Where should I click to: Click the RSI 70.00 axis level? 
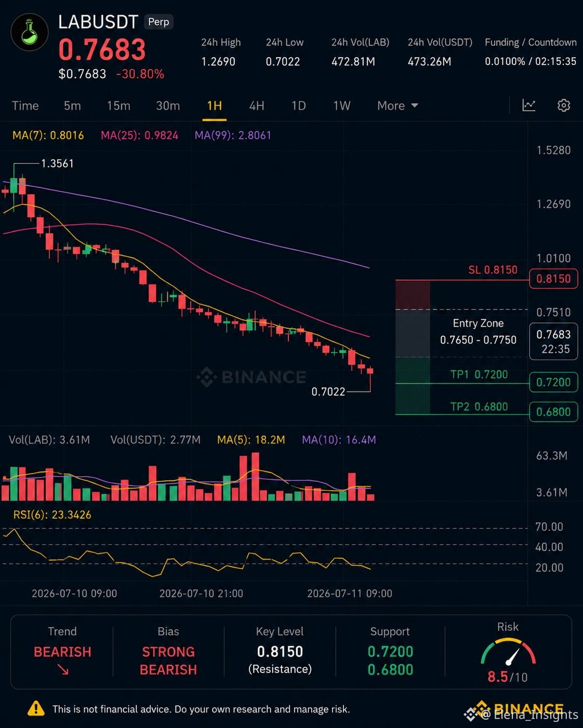[x=549, y=527]
